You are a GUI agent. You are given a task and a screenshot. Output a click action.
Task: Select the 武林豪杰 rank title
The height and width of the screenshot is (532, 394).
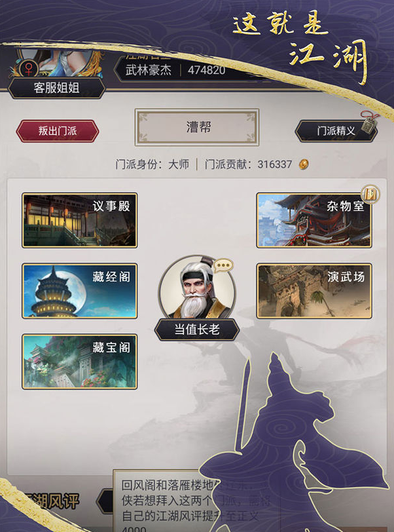coord(148,70)
